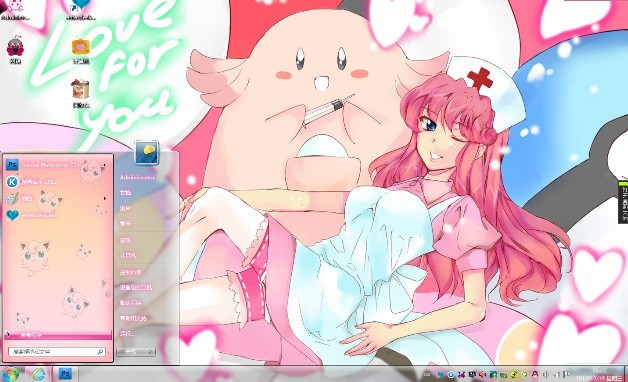
Task: Click the green shield tray icon
Action: pos(524,375)
